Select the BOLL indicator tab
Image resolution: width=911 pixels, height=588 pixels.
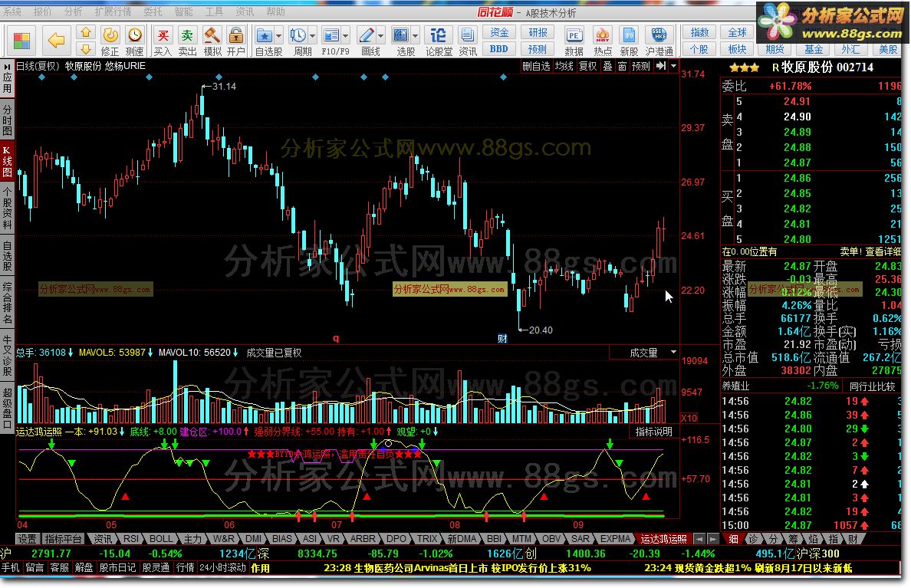pos(161,539)
